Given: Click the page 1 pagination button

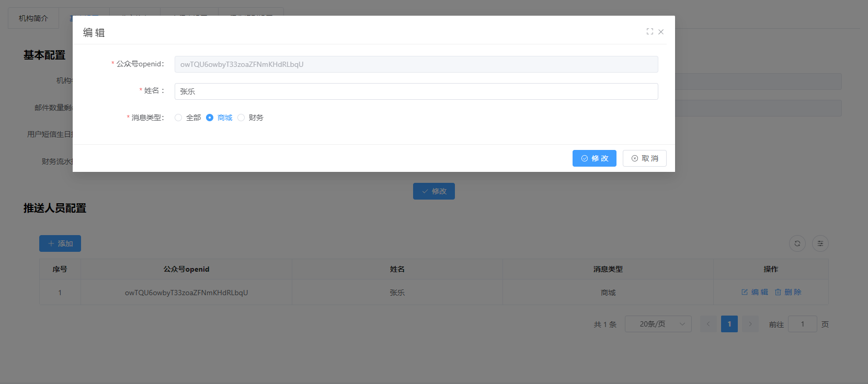Looking at the screenshot, I should [729, 324].
